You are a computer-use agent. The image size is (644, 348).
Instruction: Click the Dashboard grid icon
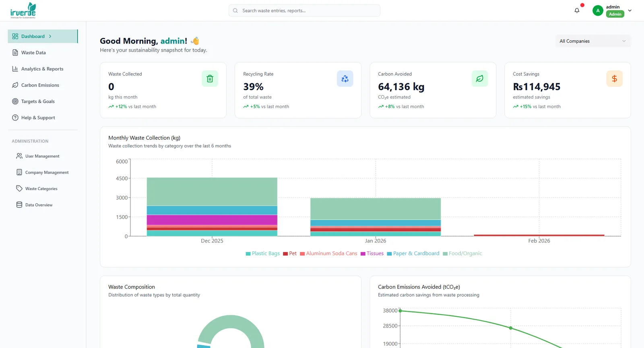click(x=15, y=36)
